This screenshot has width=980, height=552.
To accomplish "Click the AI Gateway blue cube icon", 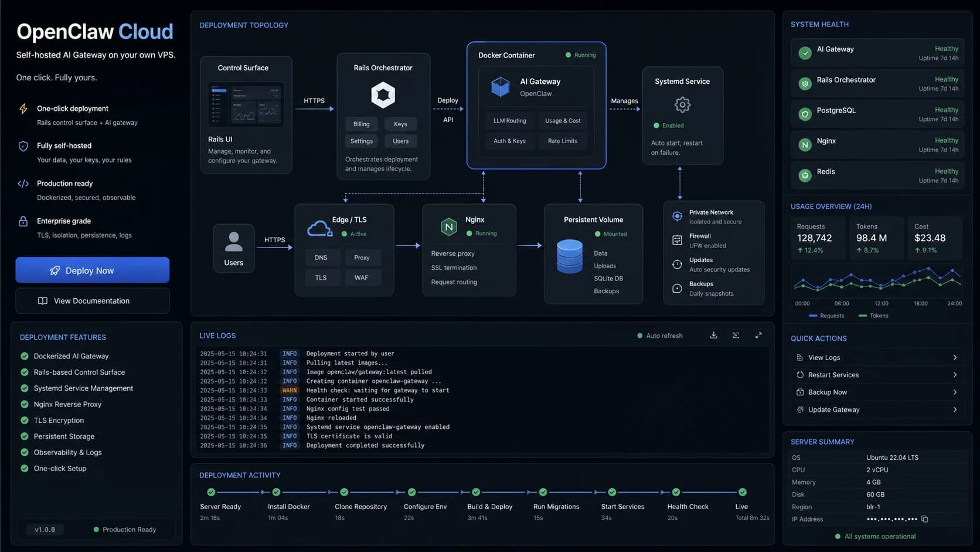I will click(x=500, y=87).
